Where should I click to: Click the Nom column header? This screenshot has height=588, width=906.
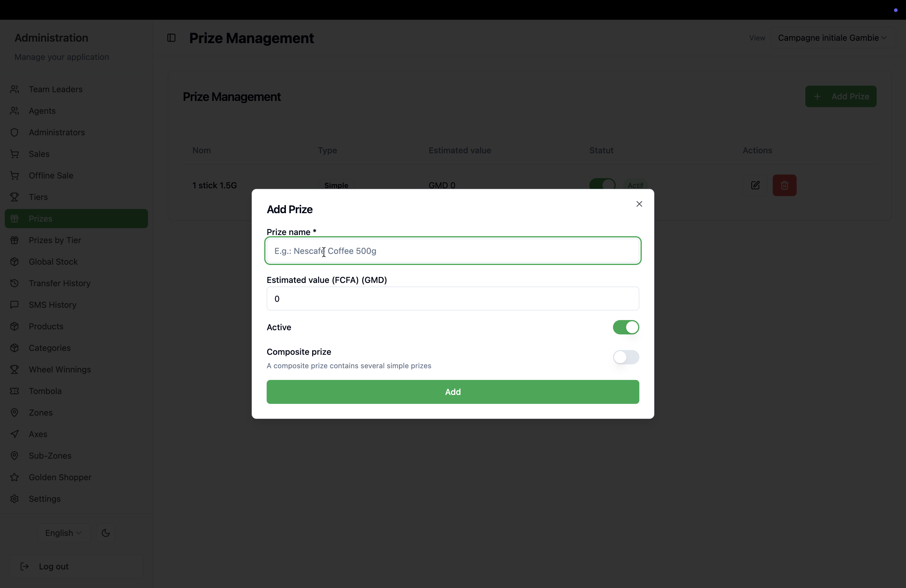[x=201, y=150]
